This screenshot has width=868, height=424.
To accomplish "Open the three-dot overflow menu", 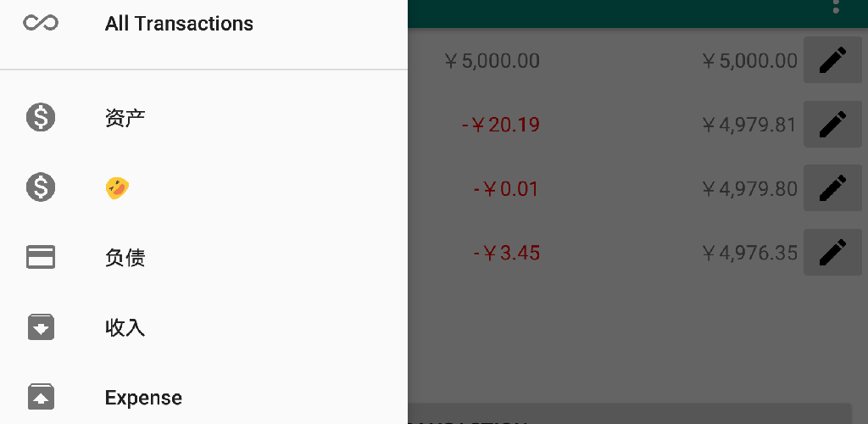I will pyautogui.click(x=836, y=7).
